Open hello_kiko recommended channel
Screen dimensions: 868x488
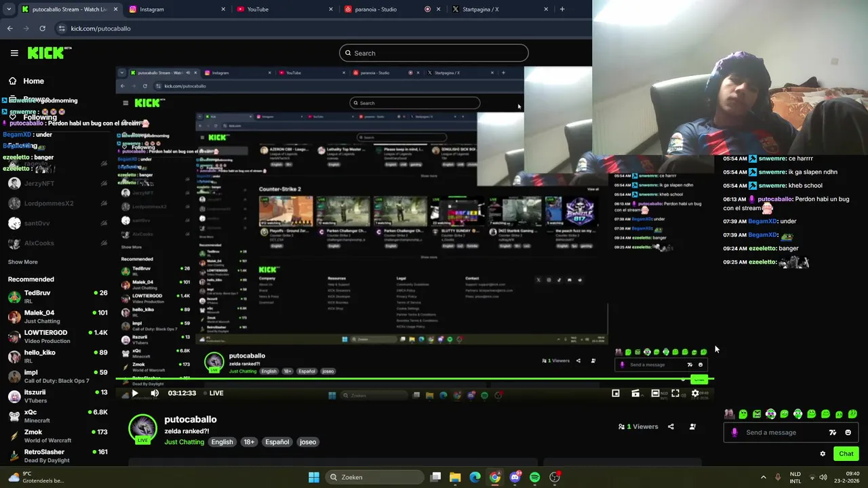click(x=58, y=356)
